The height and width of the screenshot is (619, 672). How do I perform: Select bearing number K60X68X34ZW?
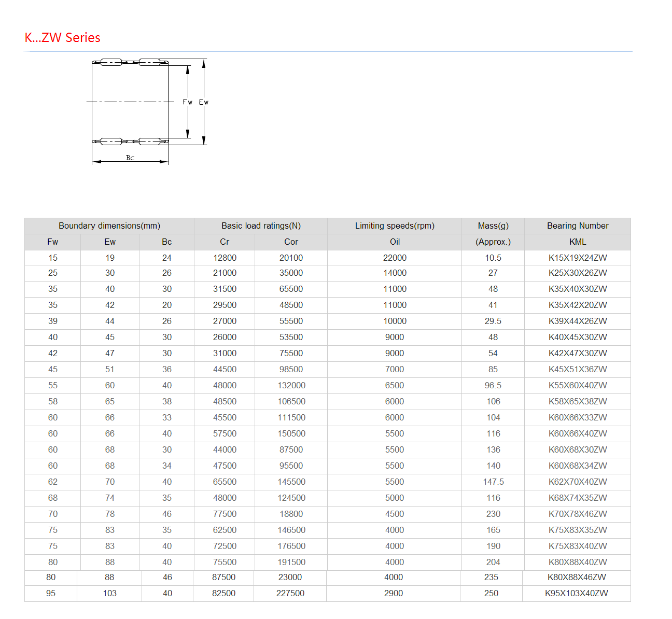click(578, 466)
